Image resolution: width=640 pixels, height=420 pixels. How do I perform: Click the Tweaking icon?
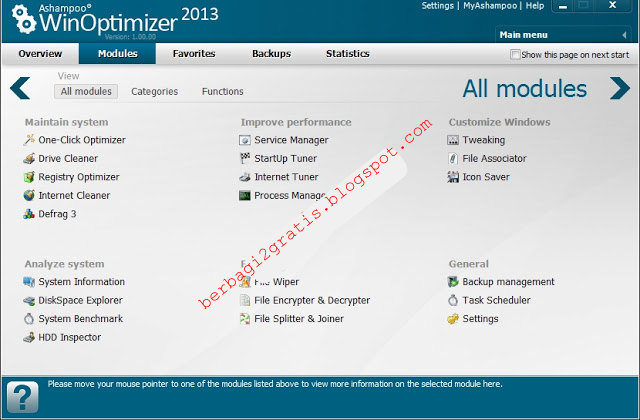[453, 140]
